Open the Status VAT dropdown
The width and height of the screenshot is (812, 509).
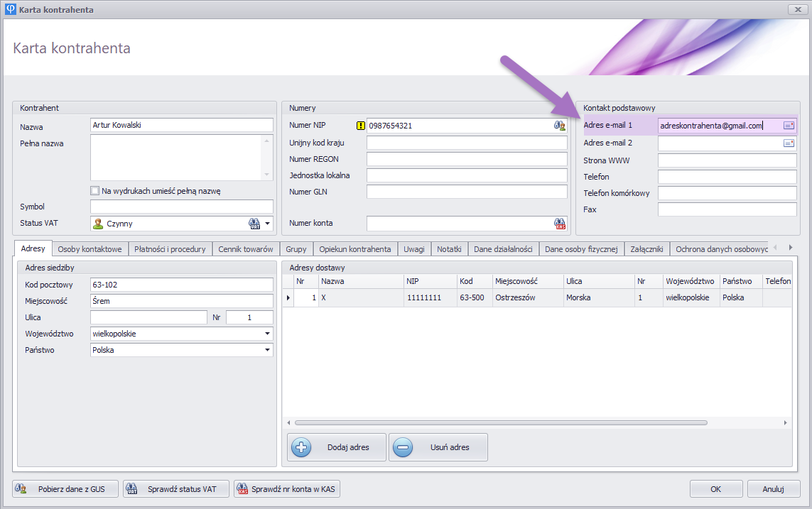coord(268,224)
